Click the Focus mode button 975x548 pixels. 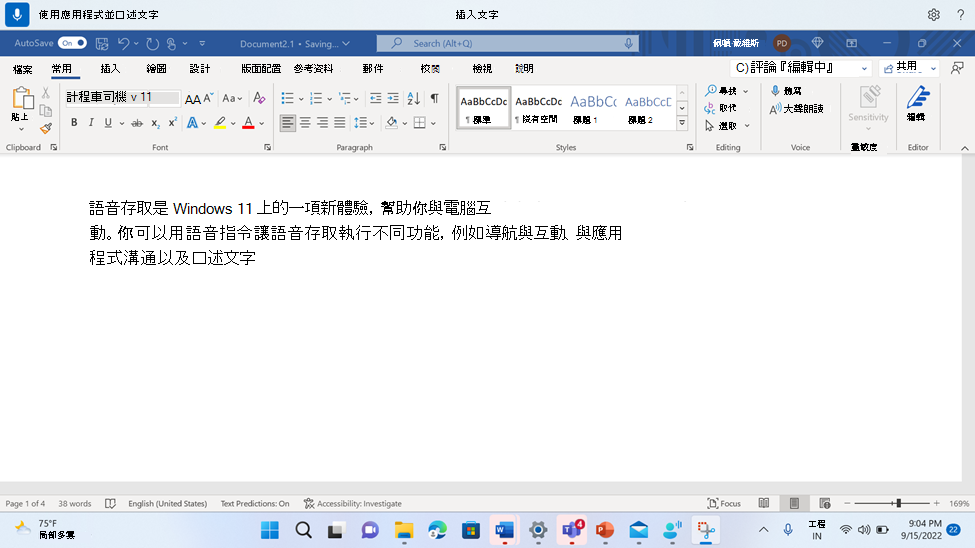[724, 503]
